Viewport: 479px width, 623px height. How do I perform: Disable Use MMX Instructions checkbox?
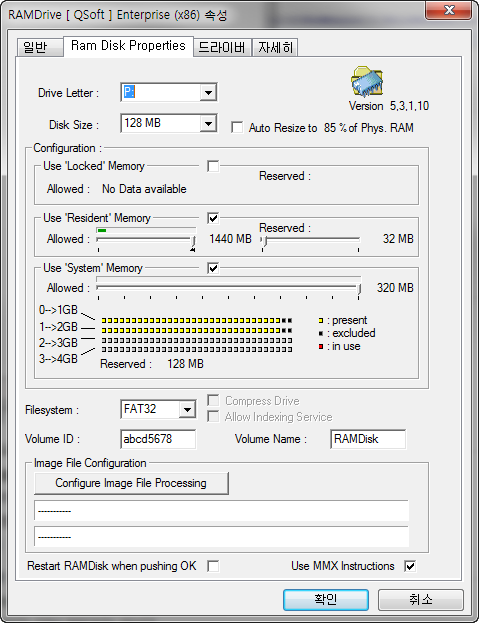click(x=410, y=566)
